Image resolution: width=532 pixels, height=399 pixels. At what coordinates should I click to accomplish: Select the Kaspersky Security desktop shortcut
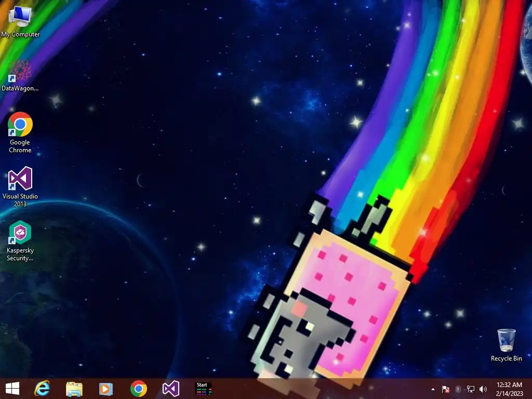(20, 241)
